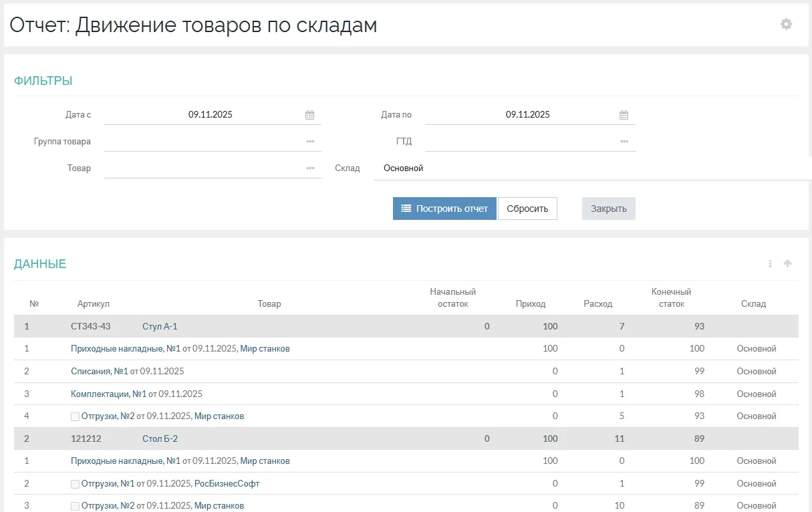Check the Отгрузки №2 box under Стул А-1
Image resolution: width=812 pixels, height=512 pixels.
pos(76,416)
